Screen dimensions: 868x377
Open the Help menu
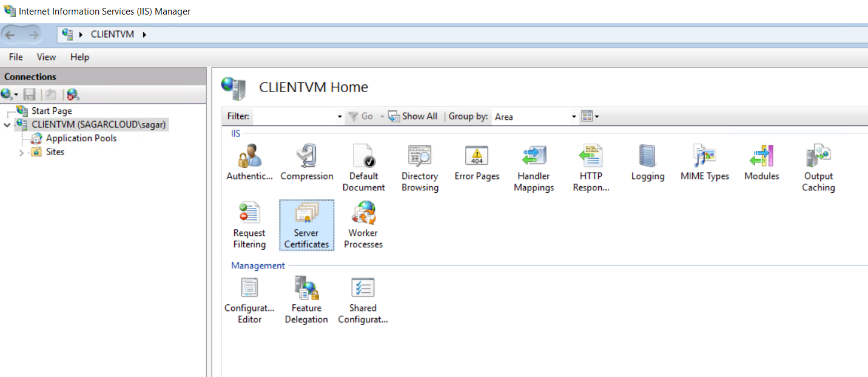point(79,57)
